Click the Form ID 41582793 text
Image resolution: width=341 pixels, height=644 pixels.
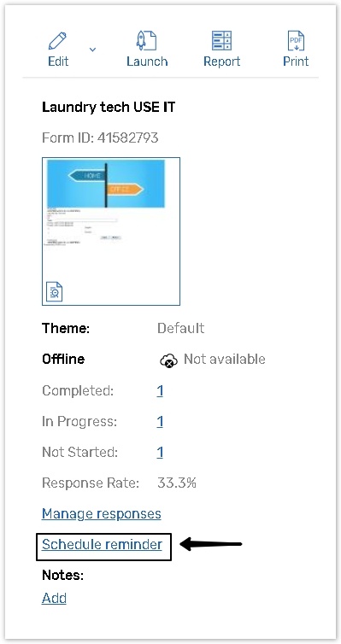point(100,138)
